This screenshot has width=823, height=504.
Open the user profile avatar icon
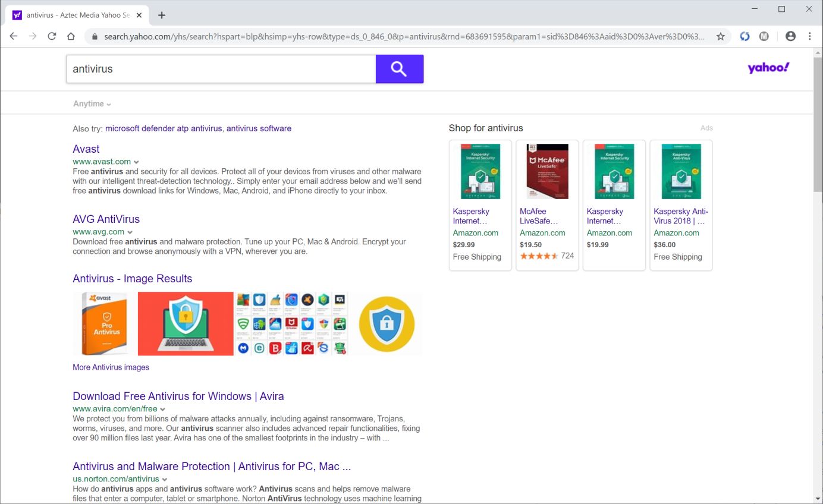[x=790, y=36]
